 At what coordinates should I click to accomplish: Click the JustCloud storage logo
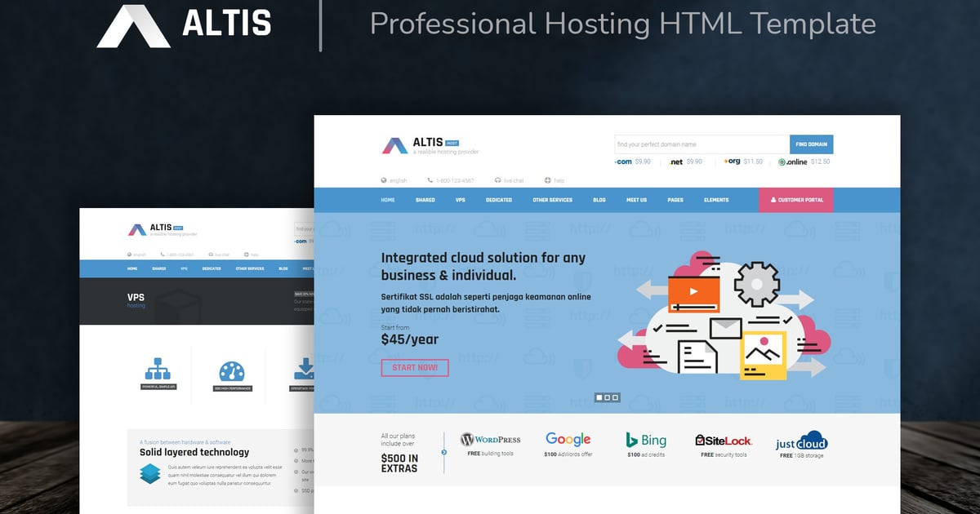[x=801, y=441]
